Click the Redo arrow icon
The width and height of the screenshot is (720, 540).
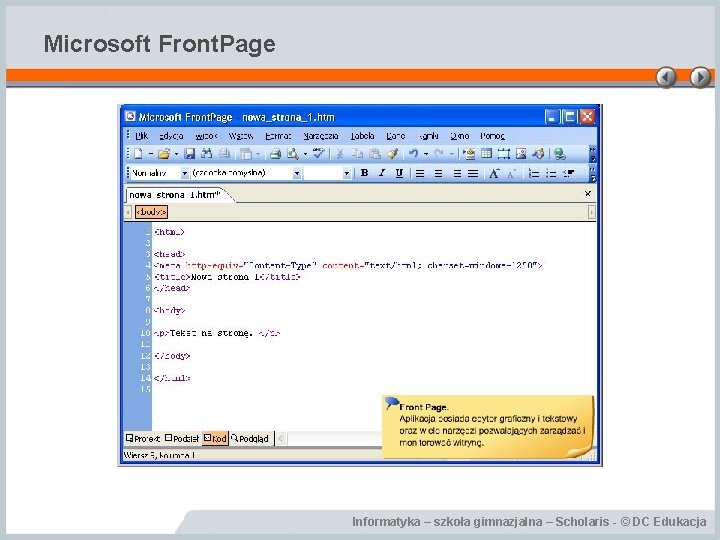(439, 154)
